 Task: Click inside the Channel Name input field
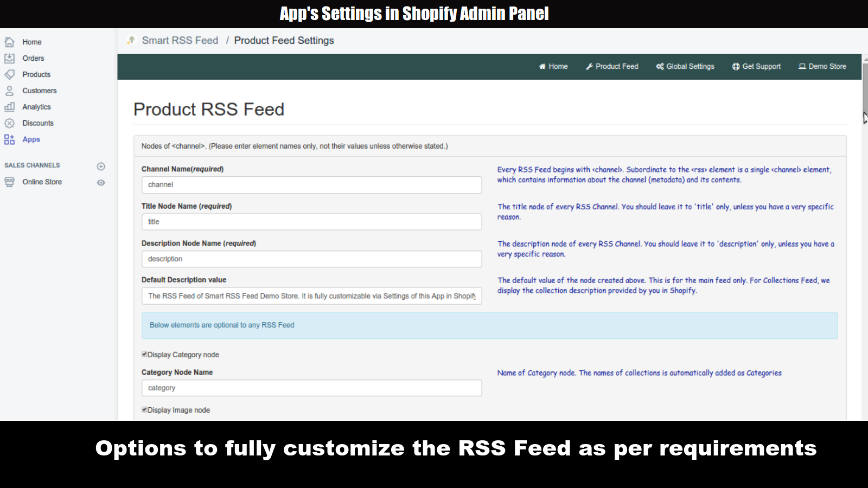pos(311,184)
